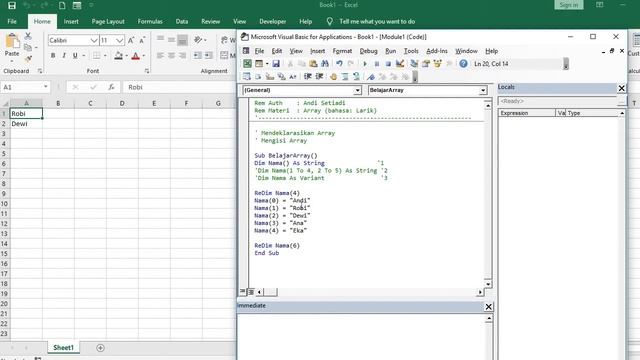The width and height of the screenshot is (640, 360).
Task: Toggle Breakpoint hand icon in Edit toolbar
Action: (x=333, y=76)
